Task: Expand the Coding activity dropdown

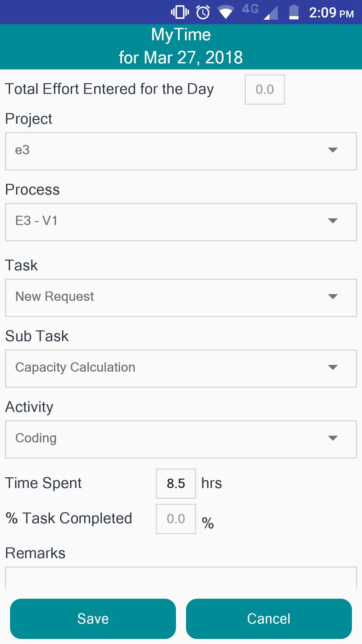Action: tap(181, 439)
